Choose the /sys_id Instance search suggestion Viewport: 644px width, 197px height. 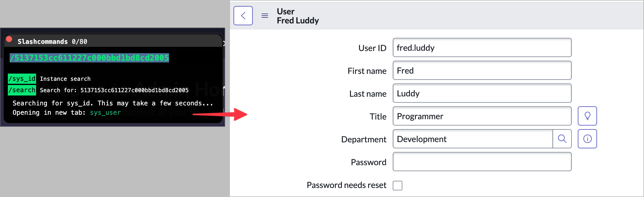[x=49, y=79]
